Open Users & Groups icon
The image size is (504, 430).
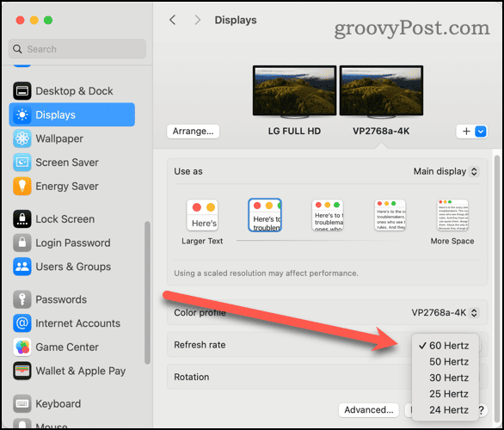pos(22,267)
